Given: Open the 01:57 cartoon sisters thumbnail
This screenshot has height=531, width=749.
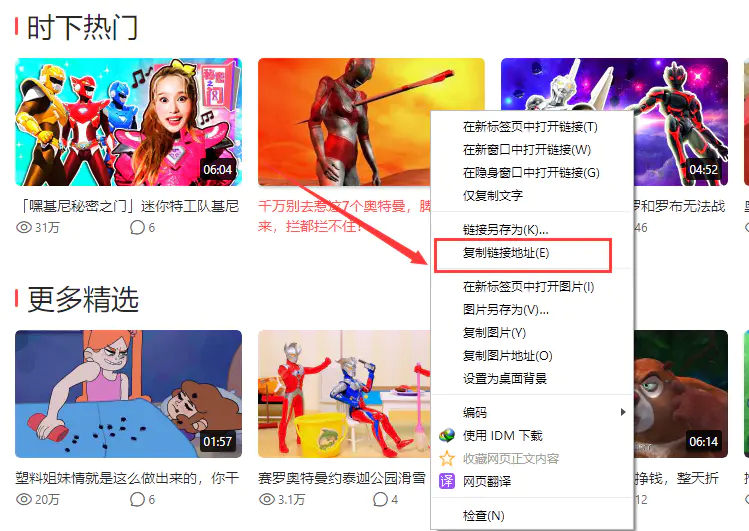Looking at the screenshot, I should tap(128, 394).
